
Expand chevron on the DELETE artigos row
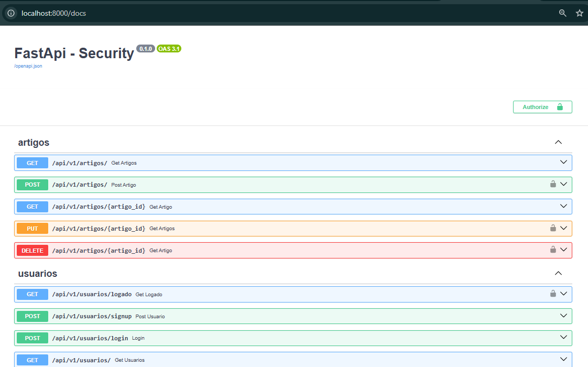pyautogui.click(x=563, y=250)
